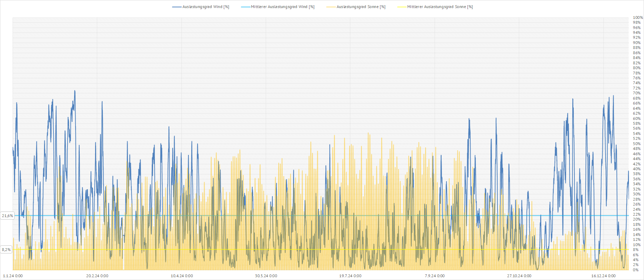Click the orange-yellow Sonne legend line marker
Image resolution: width=644 pixels, height=280 pixels.
(x=331, y=7)
